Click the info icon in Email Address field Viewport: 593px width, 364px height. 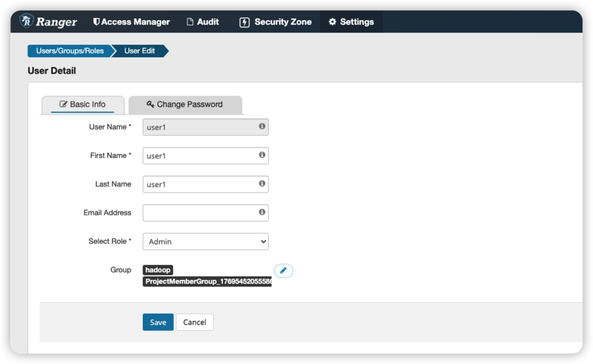[x=262, y=212]
